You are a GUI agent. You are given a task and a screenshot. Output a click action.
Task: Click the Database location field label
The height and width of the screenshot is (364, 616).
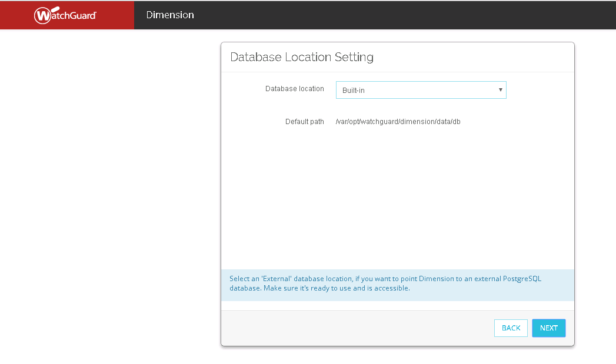coord(294,89)
